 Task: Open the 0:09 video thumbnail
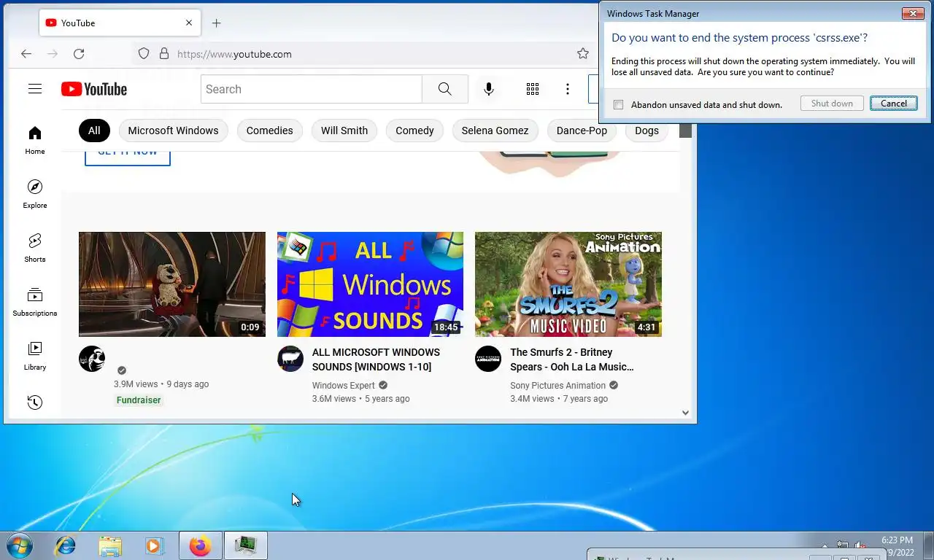tap(172, 284)
